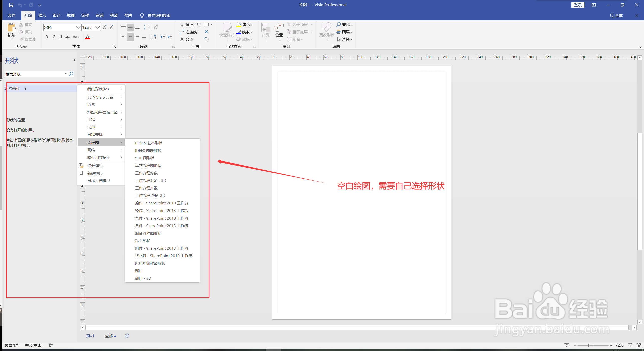This screenshot has width=644, height=351.
Task: Click the 登录 (Sign in) button
Action: pos(578,5)
